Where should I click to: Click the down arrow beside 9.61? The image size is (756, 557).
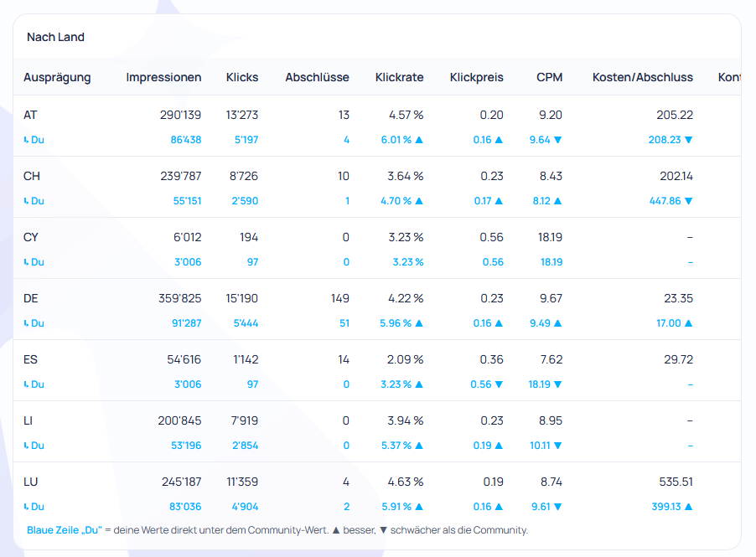pos(558,508)
